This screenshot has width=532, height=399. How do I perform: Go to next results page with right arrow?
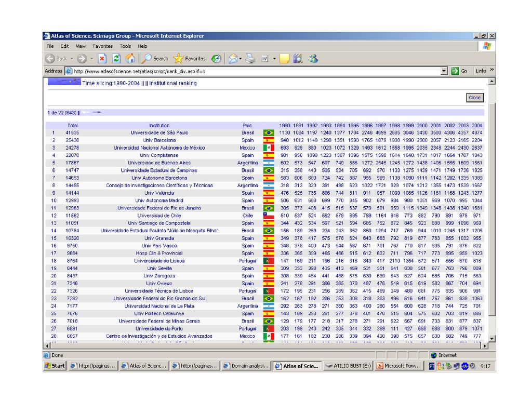(x=97, y=112)
